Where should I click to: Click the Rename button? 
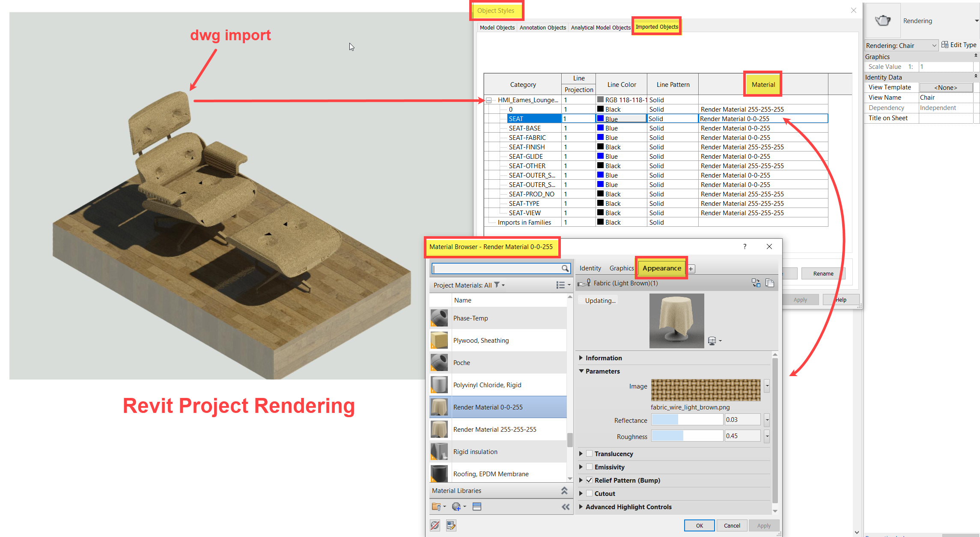[x=823, y=273]
